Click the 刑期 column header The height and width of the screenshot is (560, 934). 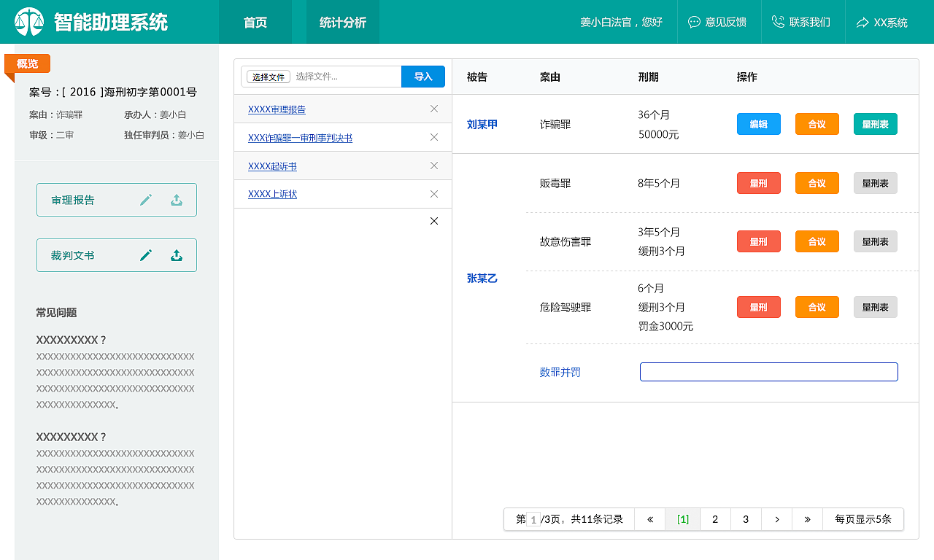tap(648, 77)
